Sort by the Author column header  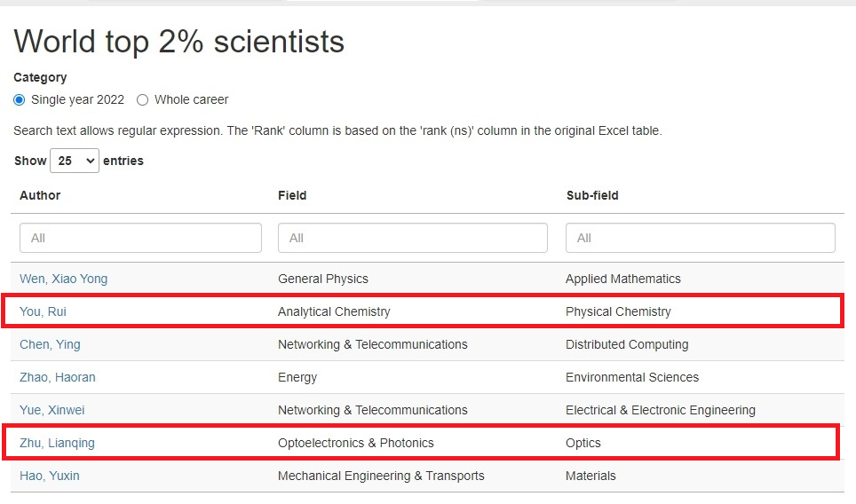tap(40, 195)
